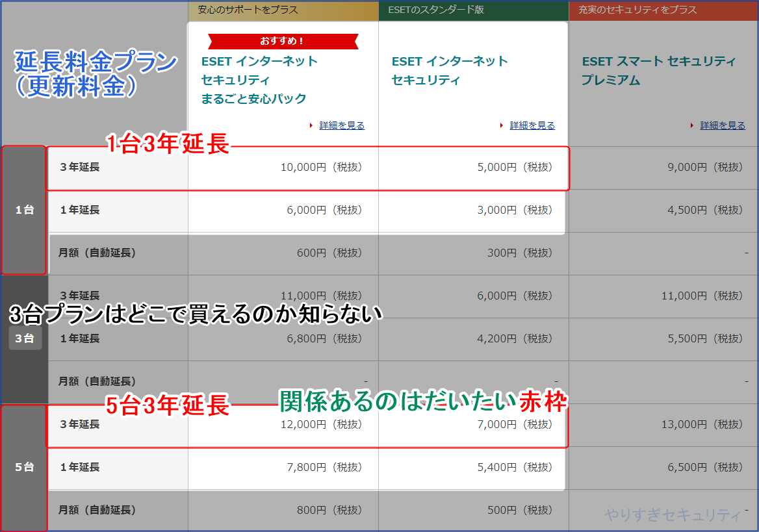The width and height of the screenshot is (759, 532).
Task: Open 詳細を見る link under standard ESET インターネットセキュリティ
Action: coord(532,125)
